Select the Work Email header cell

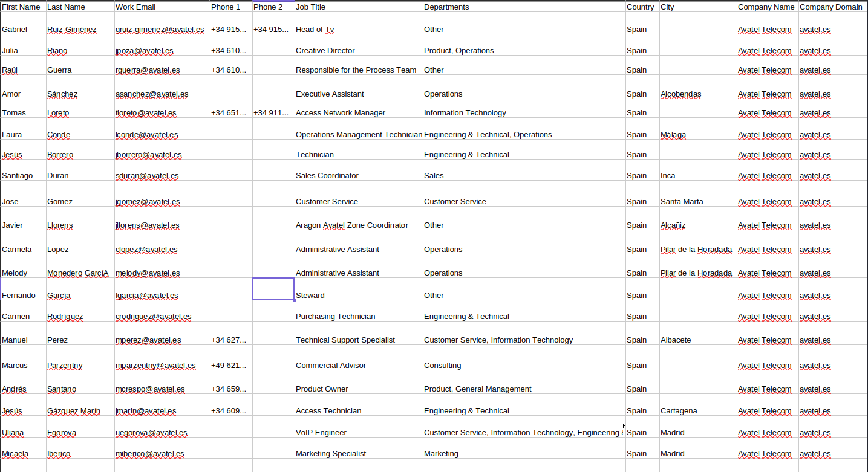point(162,7)
